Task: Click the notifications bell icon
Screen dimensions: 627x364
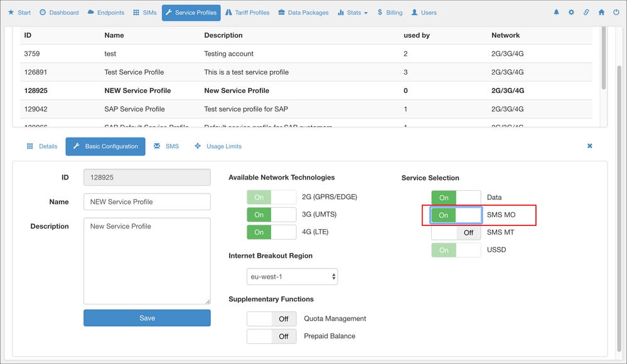Action: [556, 13]
